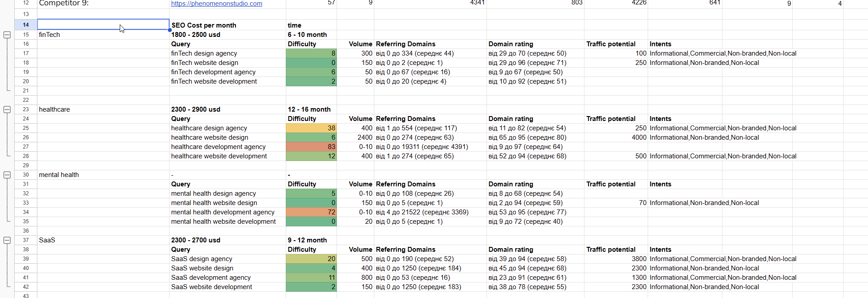Screen dimensions: 868x298
Task: Select the row 27 header
Action: (x=26, y=147)
